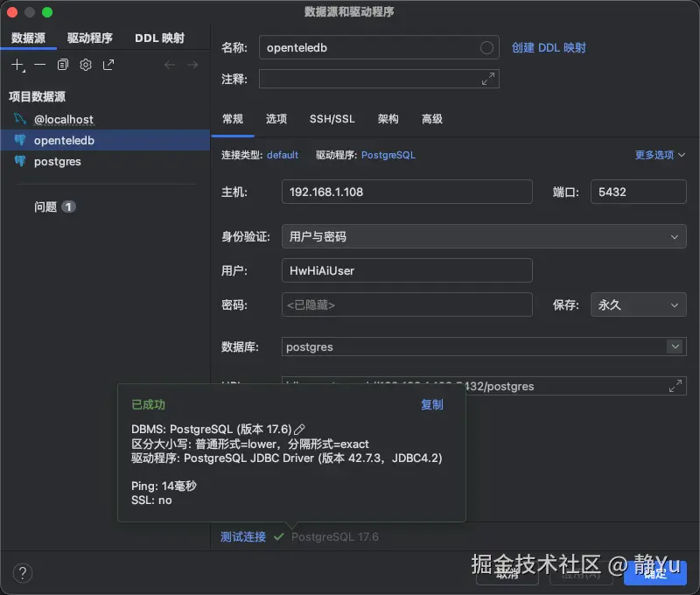Click the 数据库 database field
This screenshot has width=700, height=595.
point(484,346)
